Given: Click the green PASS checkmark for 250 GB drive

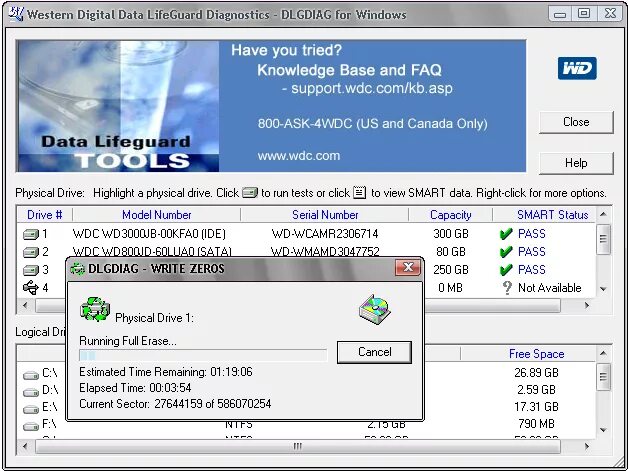Looking at the screenshot, I should (506, 270).
